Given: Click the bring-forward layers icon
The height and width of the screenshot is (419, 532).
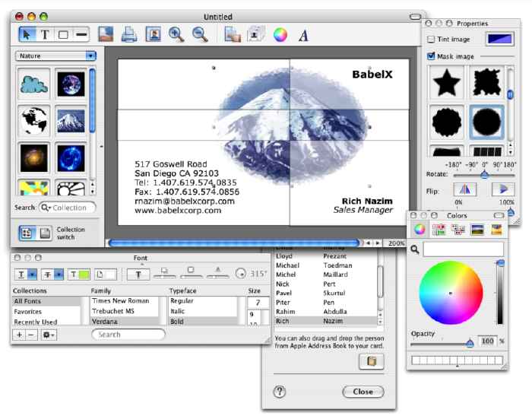Looking at the screenshot, I should (x=233, y=34).
